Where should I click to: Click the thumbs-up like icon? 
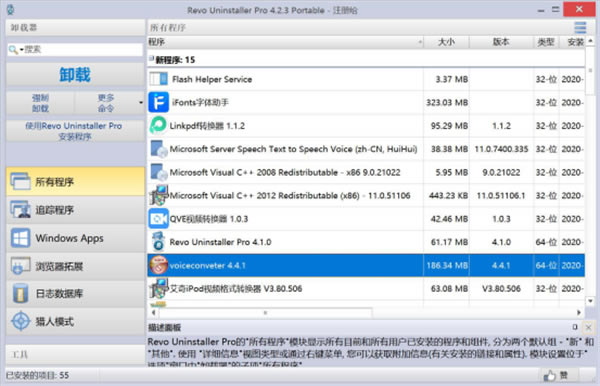(549, 376)
